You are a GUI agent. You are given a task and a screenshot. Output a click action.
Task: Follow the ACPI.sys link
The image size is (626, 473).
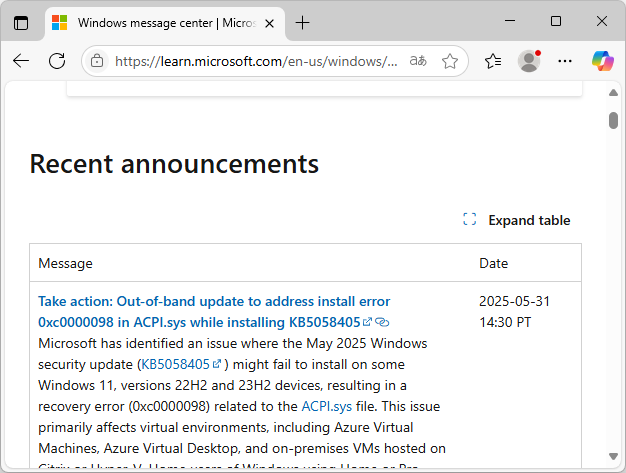[x=326, y=406]
